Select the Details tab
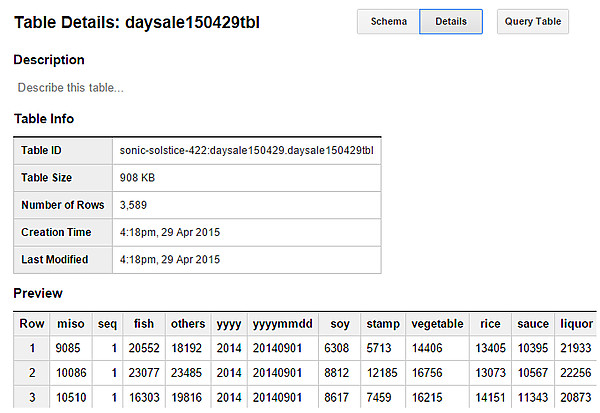 [x=451, y=21]
